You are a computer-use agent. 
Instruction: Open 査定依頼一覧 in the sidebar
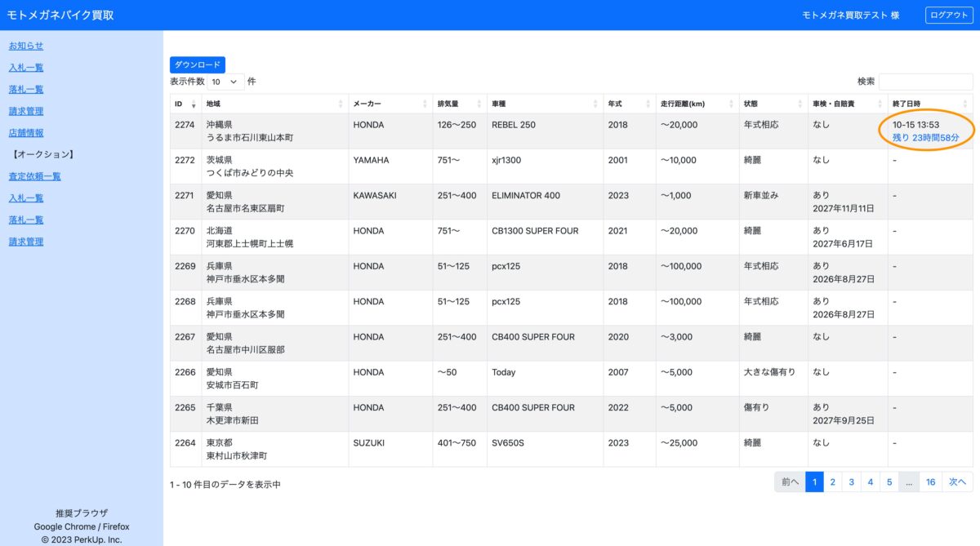(34, 176)
